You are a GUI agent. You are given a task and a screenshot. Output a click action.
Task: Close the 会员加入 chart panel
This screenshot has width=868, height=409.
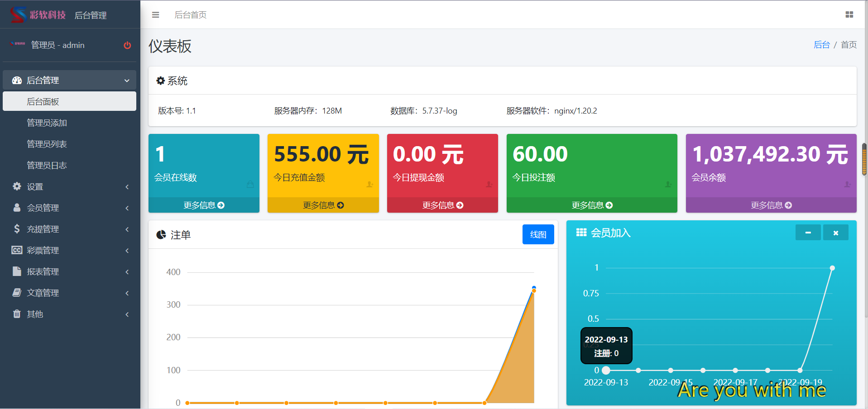835,233
